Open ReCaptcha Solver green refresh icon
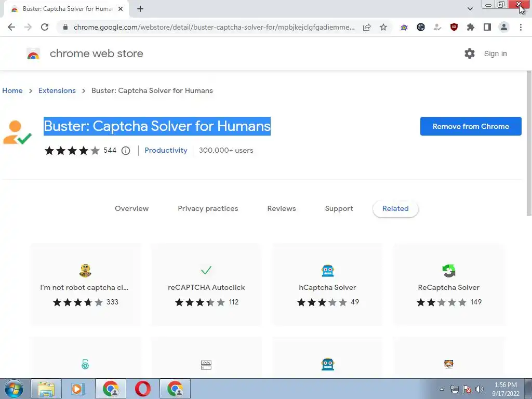Image resolution: width=532 pixels, height=399 pixels. coord(448,270)
